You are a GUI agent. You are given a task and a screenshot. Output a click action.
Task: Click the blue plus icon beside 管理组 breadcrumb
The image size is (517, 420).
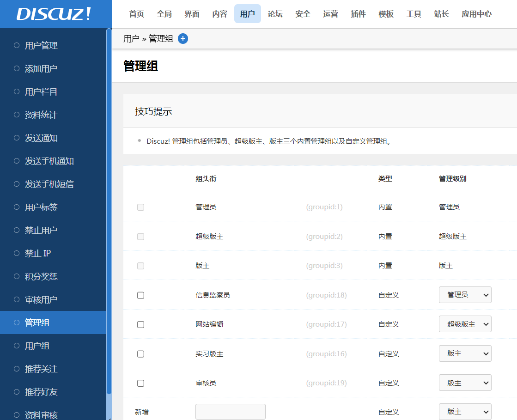click(183, 38)
